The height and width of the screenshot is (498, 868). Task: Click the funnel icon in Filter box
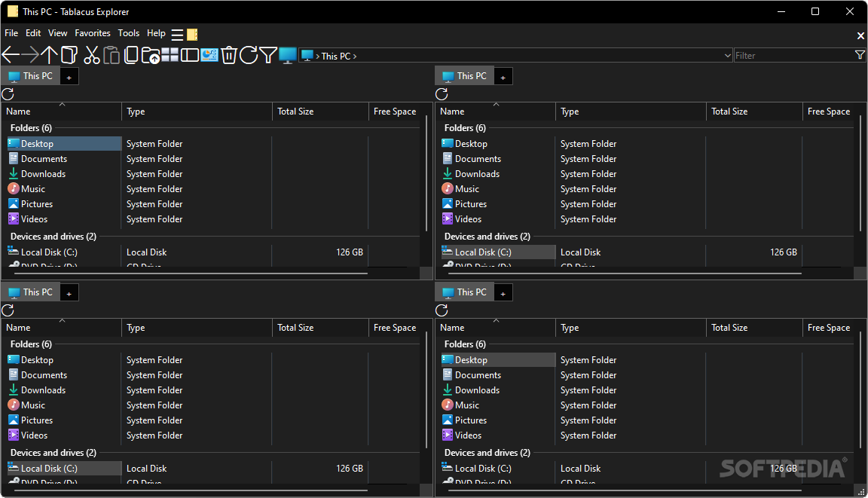(860, 55)
